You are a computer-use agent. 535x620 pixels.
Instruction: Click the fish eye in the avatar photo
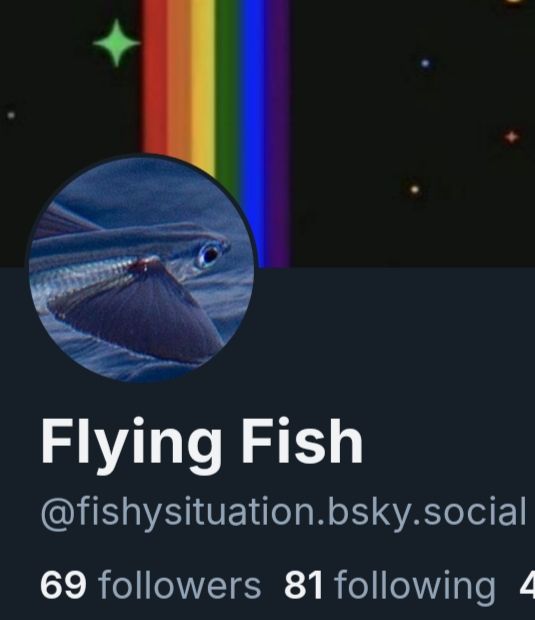(x=209, y=255)
